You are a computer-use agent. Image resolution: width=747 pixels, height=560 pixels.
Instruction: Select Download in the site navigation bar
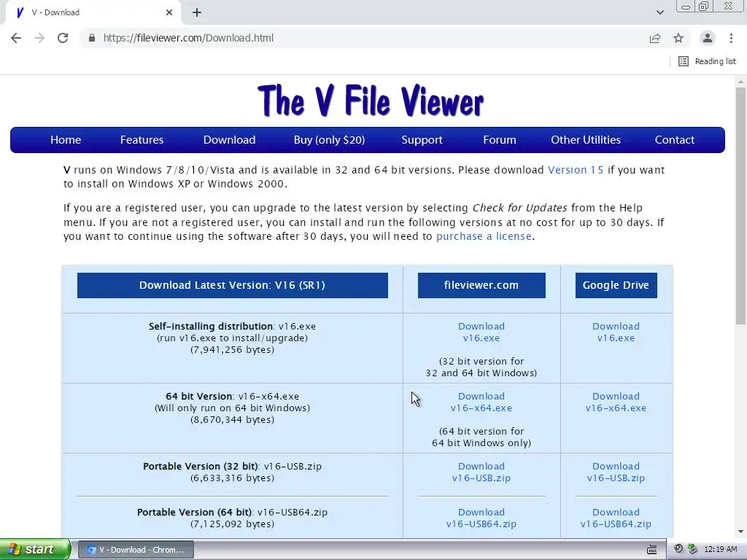230,139
